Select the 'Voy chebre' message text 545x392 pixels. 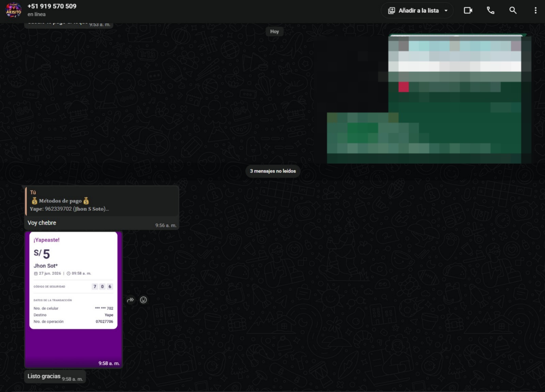point(42,223)
